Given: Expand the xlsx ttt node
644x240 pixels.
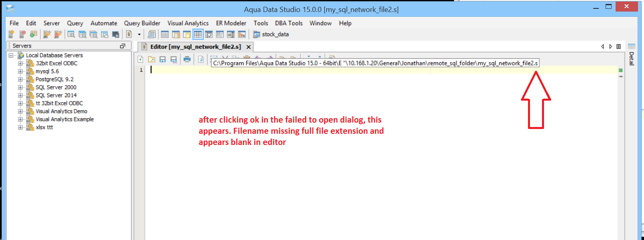Looking at the screenshot, I should point(20,127).
